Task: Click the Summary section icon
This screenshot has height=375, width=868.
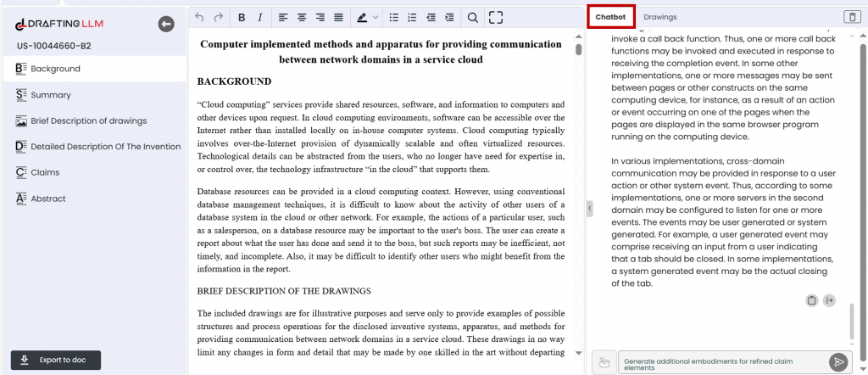Action: tap(21, 95)
